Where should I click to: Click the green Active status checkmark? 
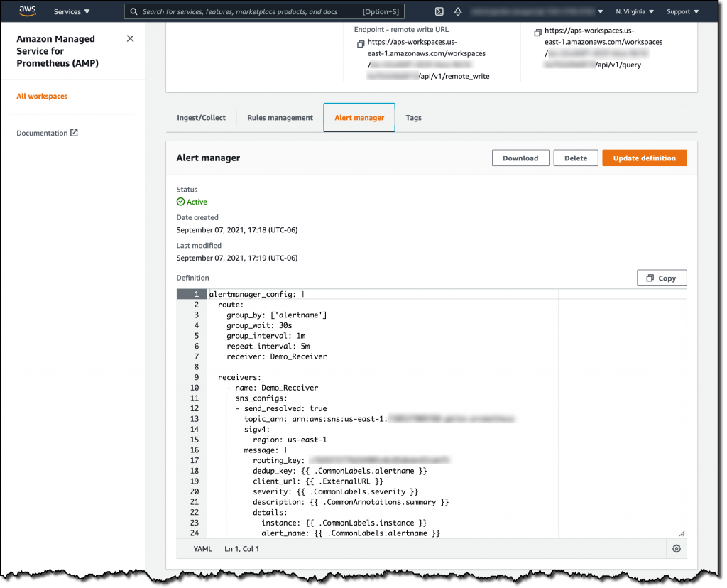[180, 201]
